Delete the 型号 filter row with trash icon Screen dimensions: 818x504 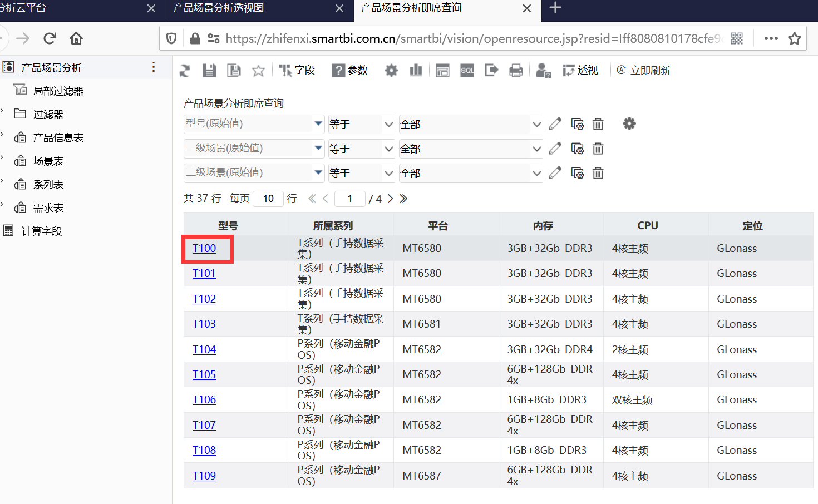(598, 124)
